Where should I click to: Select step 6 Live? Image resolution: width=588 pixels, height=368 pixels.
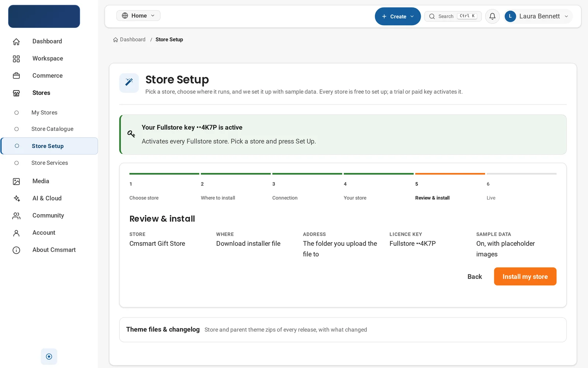pos(521,187)
